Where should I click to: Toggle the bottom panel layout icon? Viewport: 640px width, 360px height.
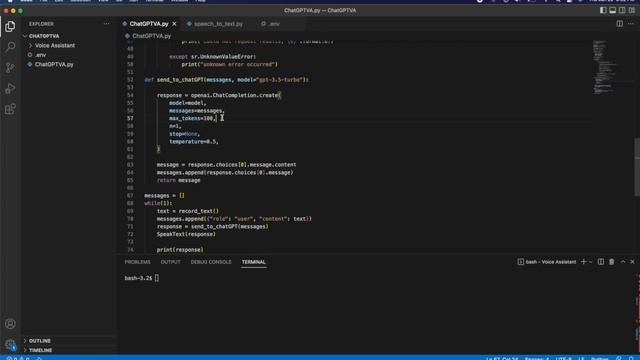tap(613, 10)
